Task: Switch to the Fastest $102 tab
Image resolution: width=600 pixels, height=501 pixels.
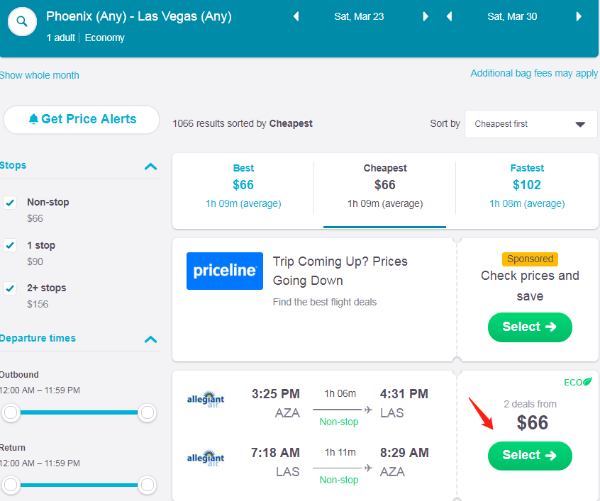Action: pos(527,186)
